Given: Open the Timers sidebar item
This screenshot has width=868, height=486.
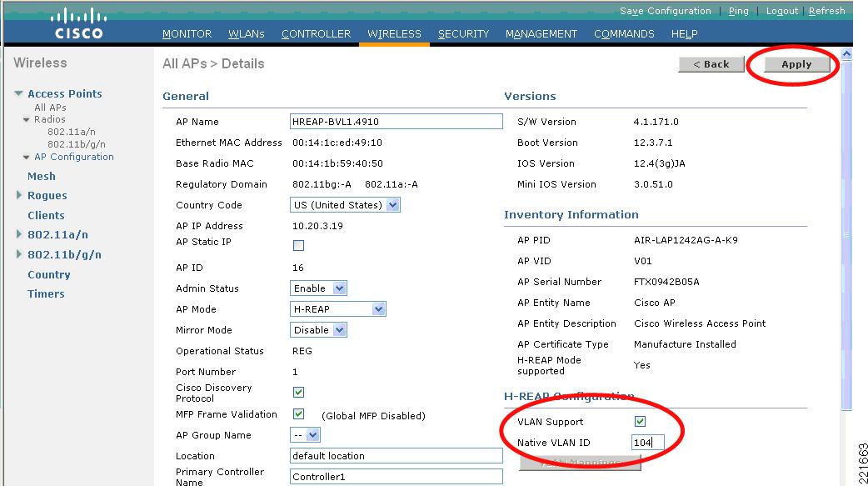Looking at the screenshot, I should pos(46,293).
